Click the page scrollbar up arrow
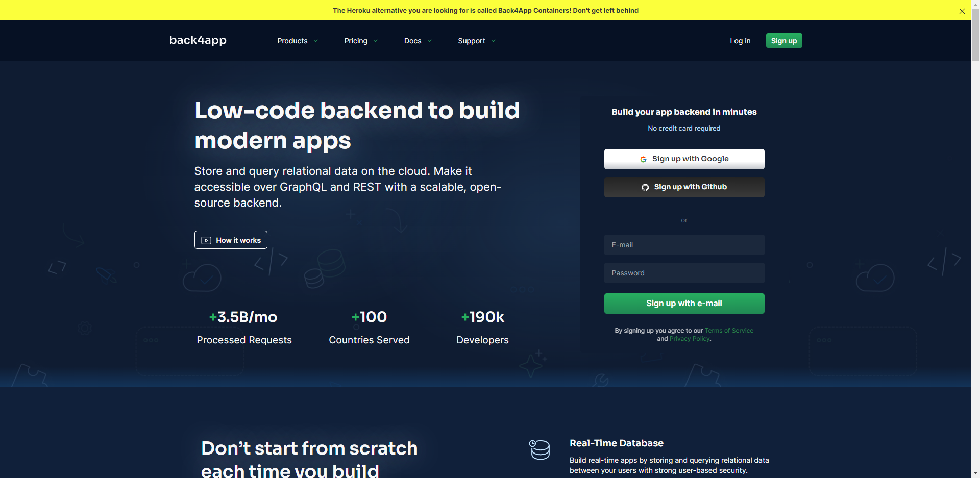This screenshot has width=980, height=478. pos(975,4)
